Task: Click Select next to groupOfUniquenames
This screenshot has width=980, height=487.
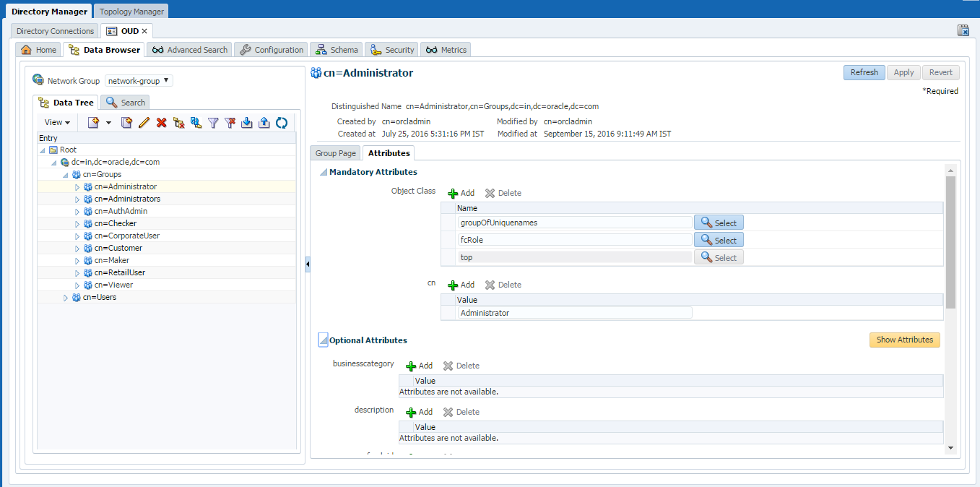Action: [719, 223]
